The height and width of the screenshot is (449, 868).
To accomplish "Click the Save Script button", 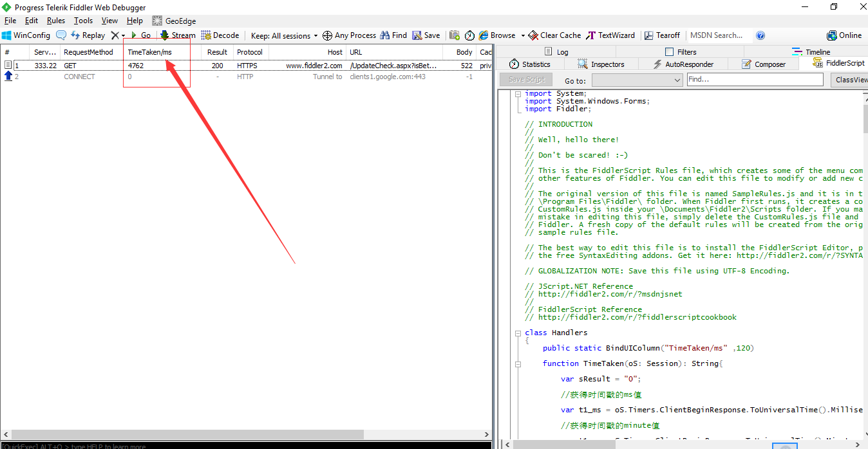I will (526, 79).
